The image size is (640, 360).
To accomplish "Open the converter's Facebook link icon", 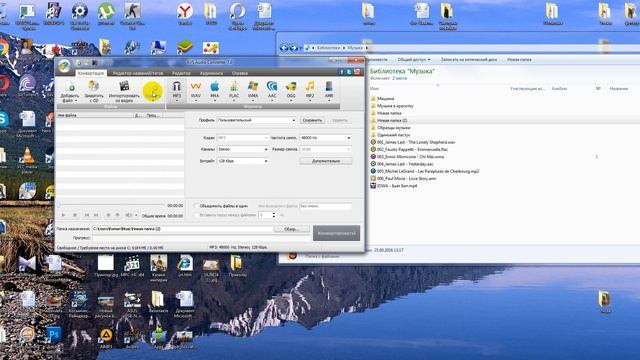I will click(342, 72).
